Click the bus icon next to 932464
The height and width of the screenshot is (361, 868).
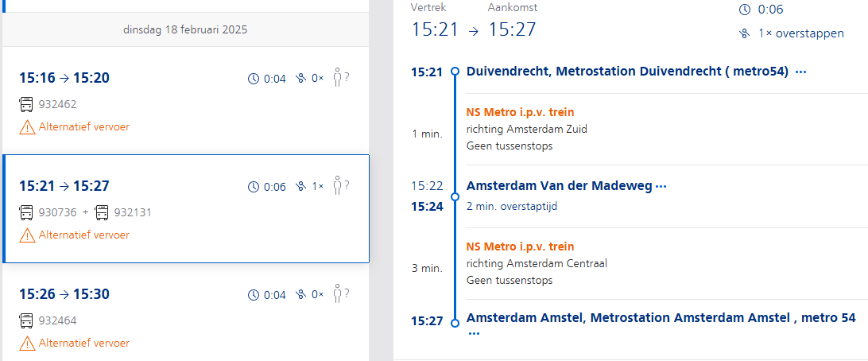(26, 320)
